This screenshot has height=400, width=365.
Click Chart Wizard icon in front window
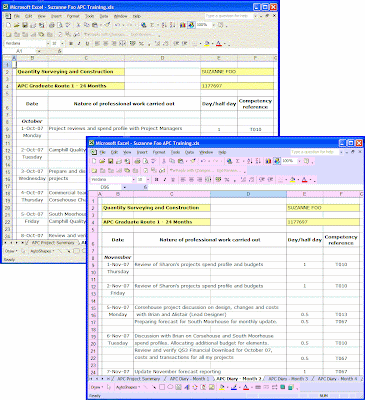tap(268, 161)
